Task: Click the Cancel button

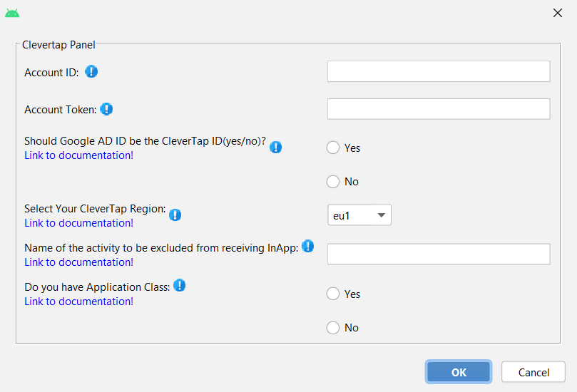Action: pyautogui.click(x=533, y=372)
